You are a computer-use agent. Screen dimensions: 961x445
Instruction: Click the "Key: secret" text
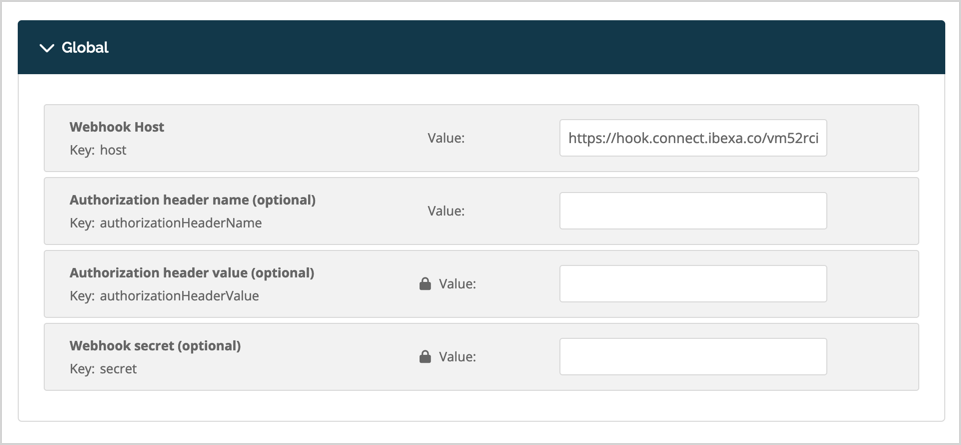pos(103,369)
